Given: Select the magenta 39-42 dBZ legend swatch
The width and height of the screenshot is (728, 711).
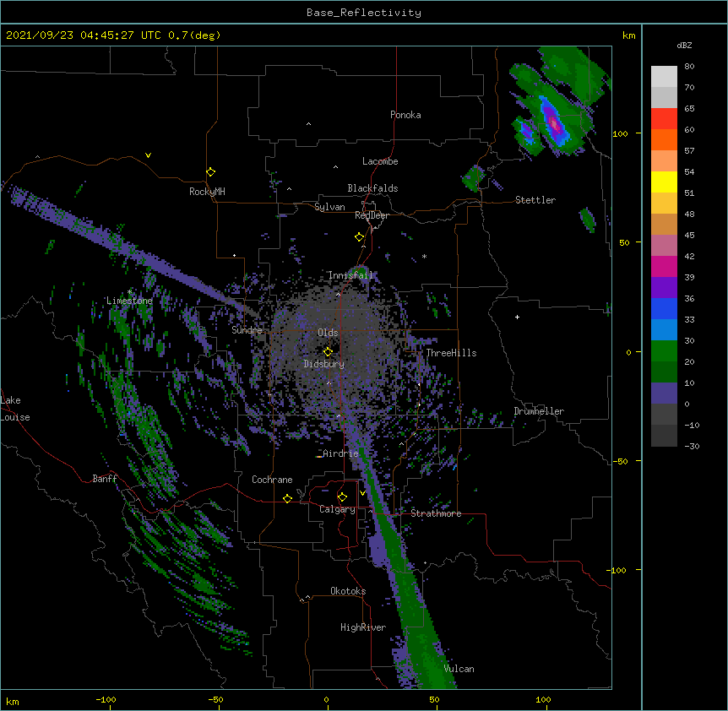Looking at the screenshot, I should point(664,266).
